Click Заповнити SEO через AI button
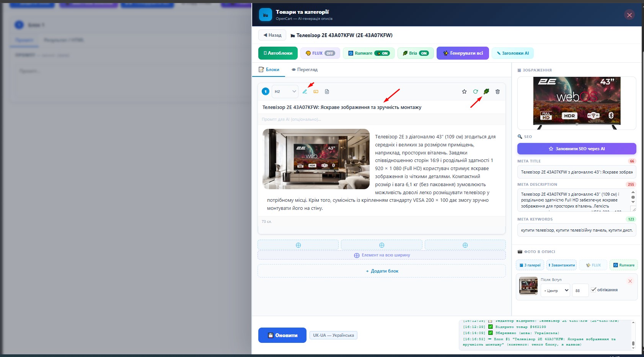Viewport: 644px width, 357px height. click(577, 149)
